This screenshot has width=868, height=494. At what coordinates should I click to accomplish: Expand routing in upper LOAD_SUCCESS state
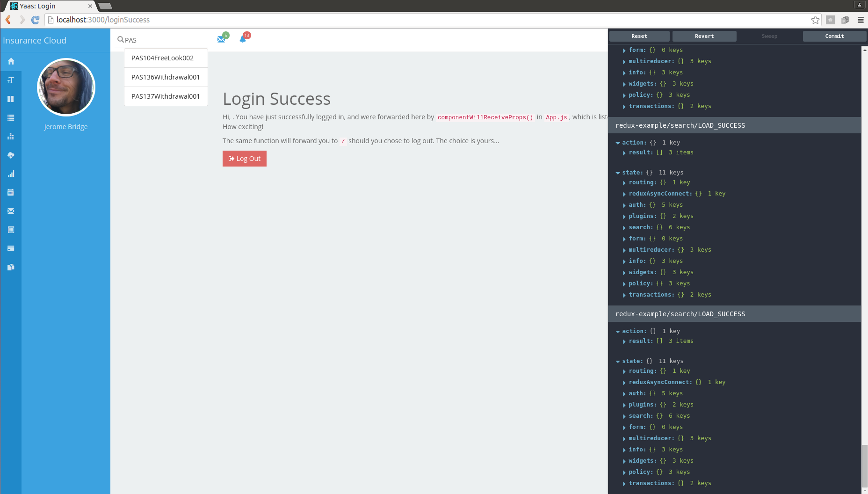[x=624, y=183]
